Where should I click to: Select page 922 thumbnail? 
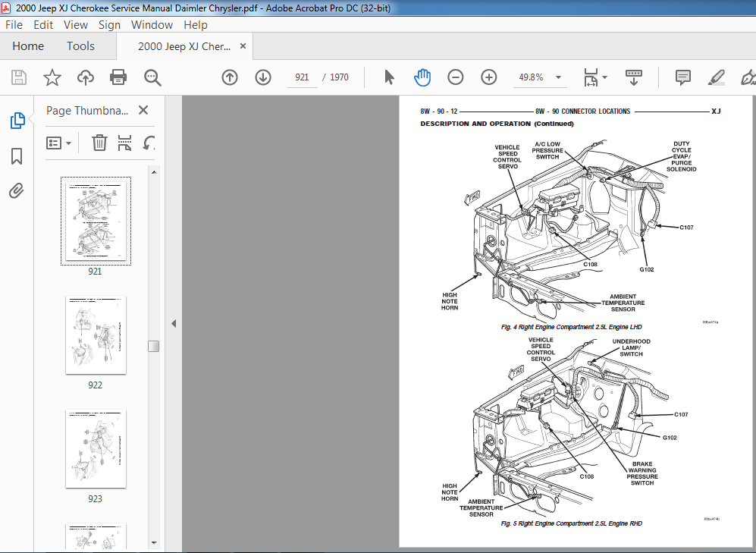(96, 335)
